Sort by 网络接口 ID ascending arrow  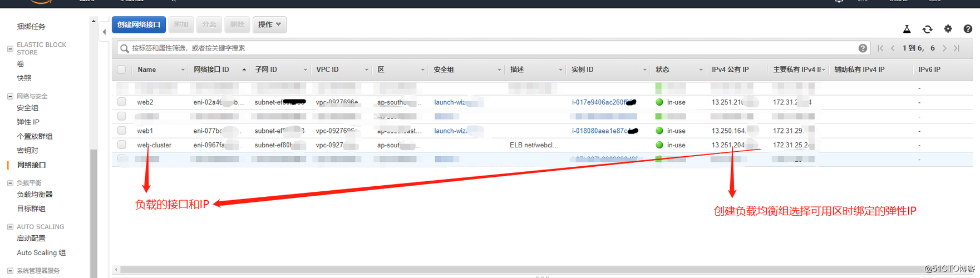(x=244, y=69)
